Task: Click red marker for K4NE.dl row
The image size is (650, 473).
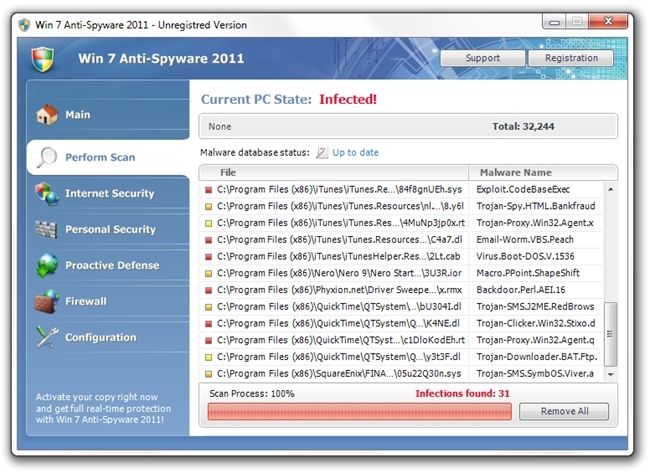Action: click(x=209, y=324)
